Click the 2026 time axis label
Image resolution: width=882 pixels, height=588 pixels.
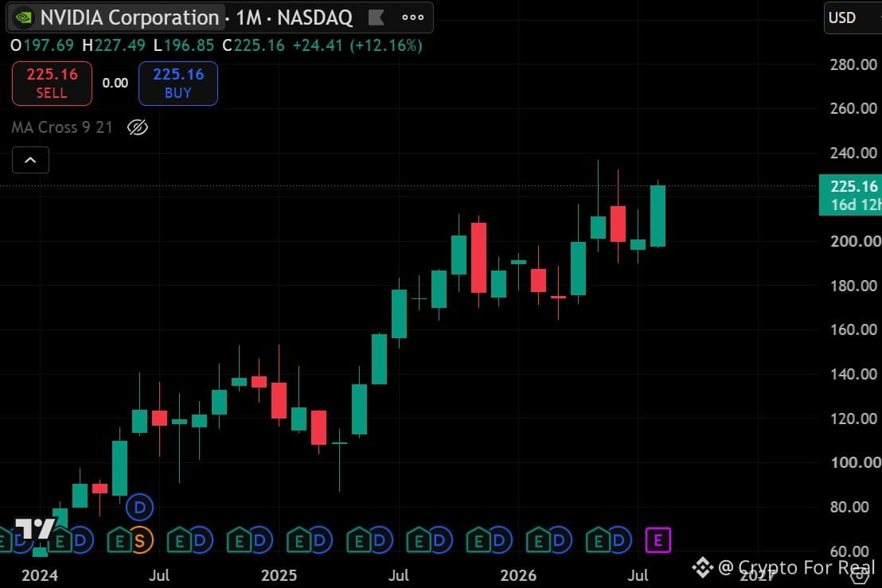tap(518, 575)
